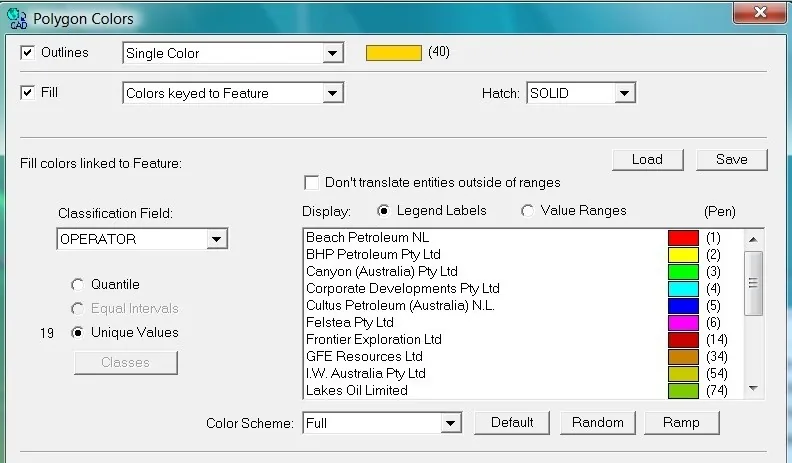
Task: Toggle the Fill checkbox
Action: coord(27,92)
